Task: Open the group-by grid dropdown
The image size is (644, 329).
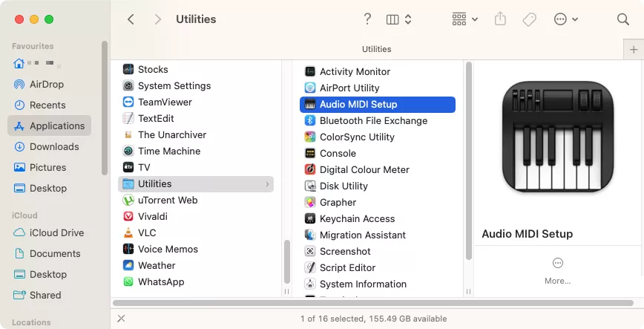Action: [x=464, y=19]
